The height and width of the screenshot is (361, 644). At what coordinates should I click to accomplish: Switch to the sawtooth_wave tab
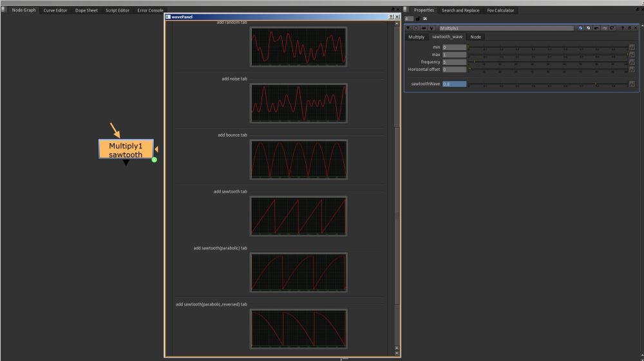tap(448, 37)
